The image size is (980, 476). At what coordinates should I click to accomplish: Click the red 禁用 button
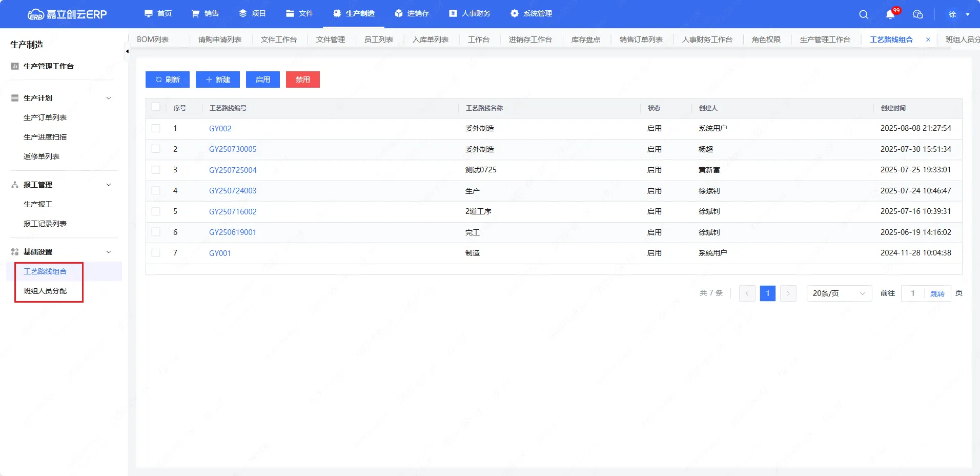pyautogui.click(x=302, y=80)
